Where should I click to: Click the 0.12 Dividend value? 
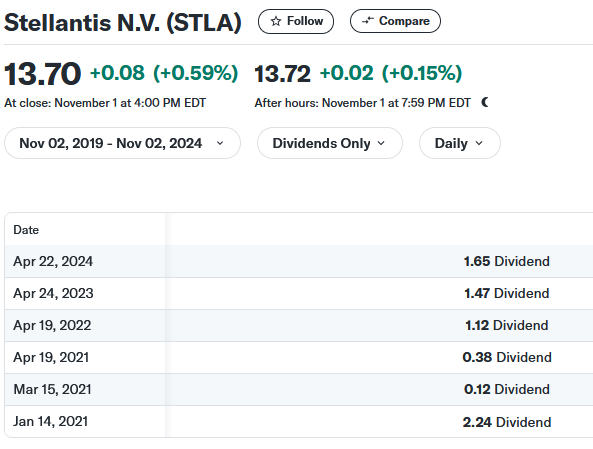click(507, 389)
